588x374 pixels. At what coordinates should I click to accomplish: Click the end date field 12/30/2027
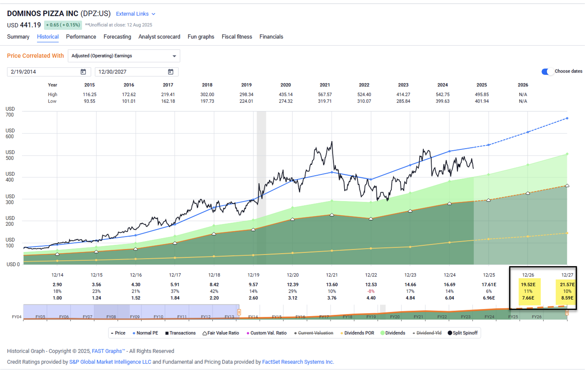[136, 72]
